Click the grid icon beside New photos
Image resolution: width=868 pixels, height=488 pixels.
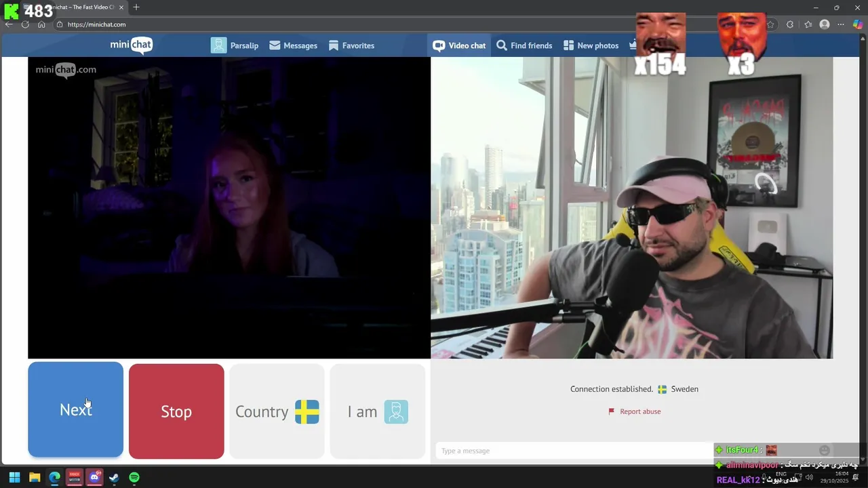click(568, 45)
